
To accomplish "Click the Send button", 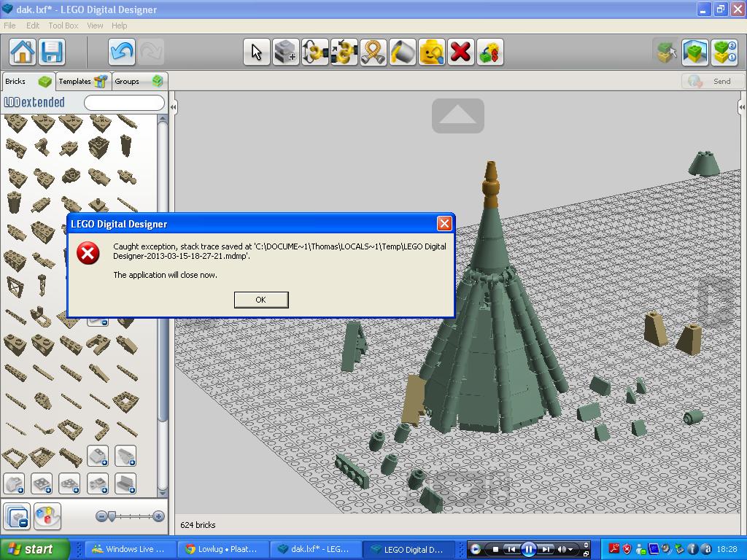I will pyautogui.click(x=713, y=82).
